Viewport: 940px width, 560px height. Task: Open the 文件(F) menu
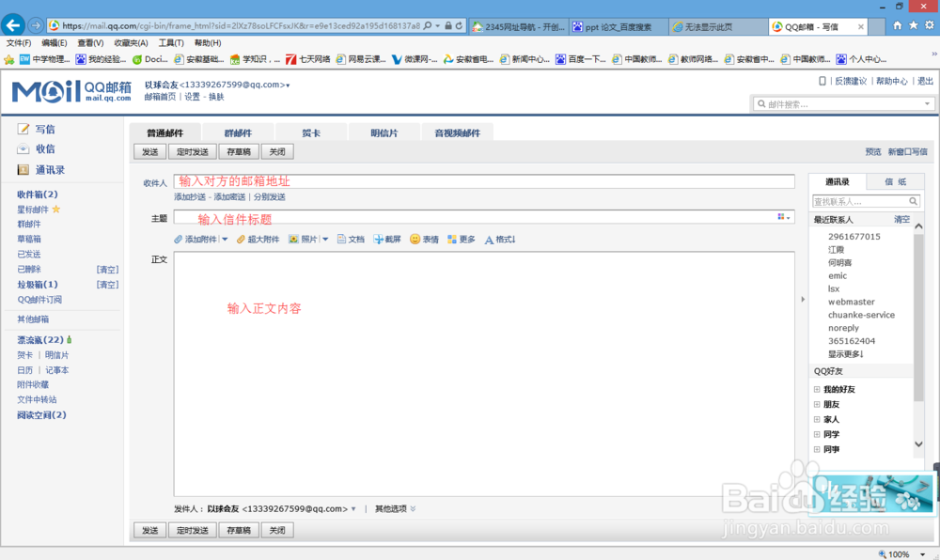click(19, 42)
